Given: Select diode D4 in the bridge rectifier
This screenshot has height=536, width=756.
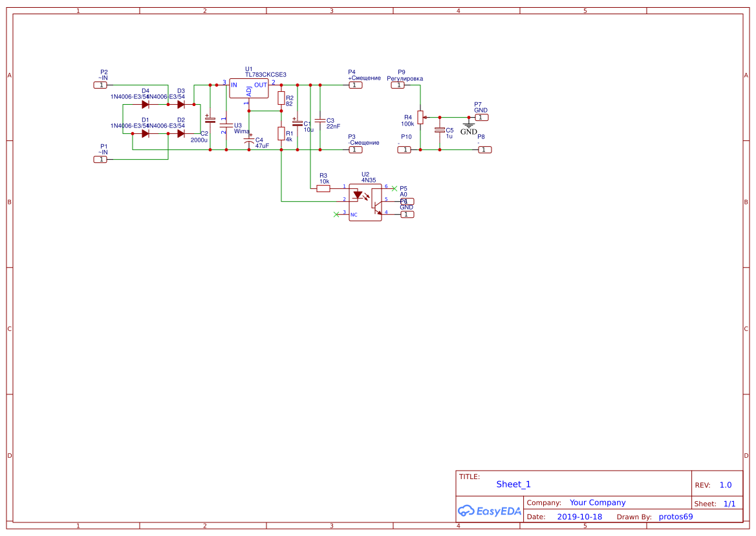Looking at the screenshot, I should tap(146, 104).
